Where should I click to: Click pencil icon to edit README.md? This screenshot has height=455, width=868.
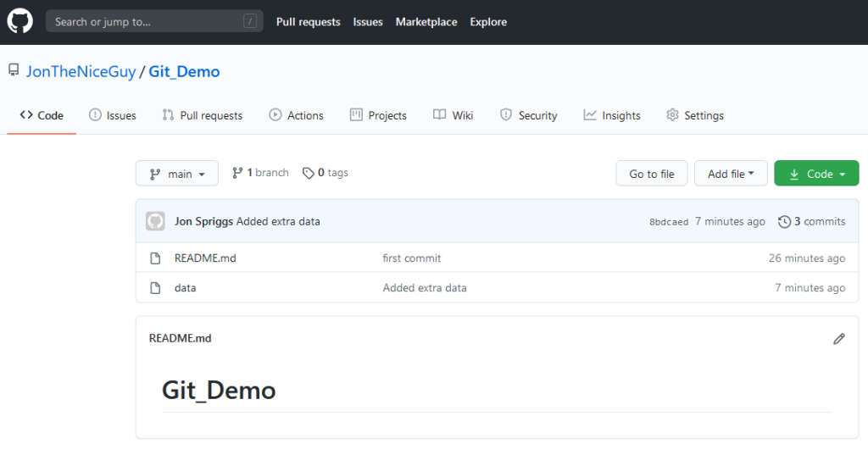coord(839,339)
